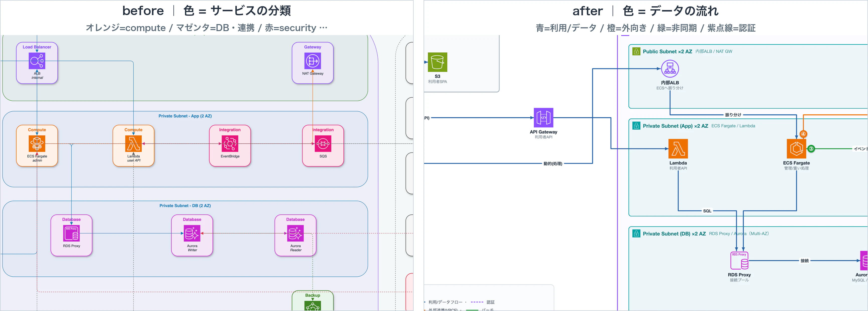Image resolution: width=868 pixels, height=311 pixels.
Task: Click 'Integration' heading above EventBridge
Action: pyautogui.click(x=230, y=130)
